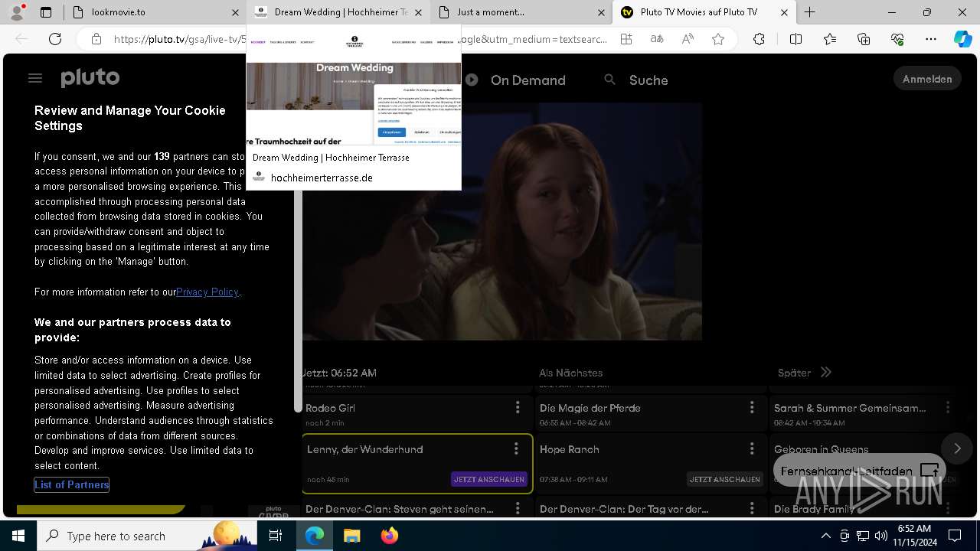Open options for Sarah & Summer Gemeinsam
Screen dimensions: 980x551
click(x=948, y=407)
